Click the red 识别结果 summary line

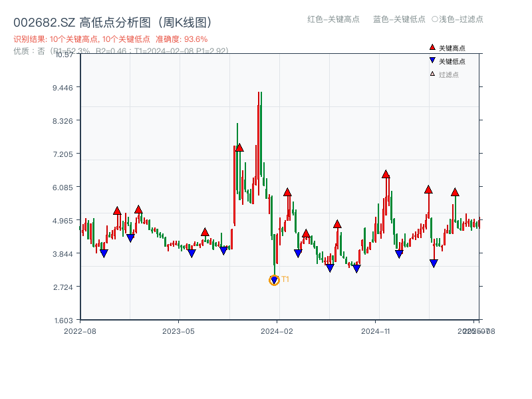click(110, 39)
